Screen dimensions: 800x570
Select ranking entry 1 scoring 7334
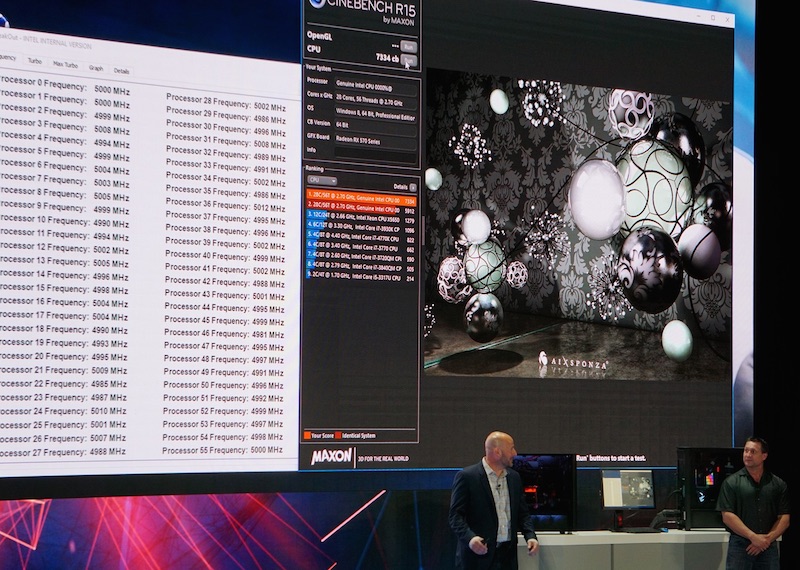click(361, 197)
